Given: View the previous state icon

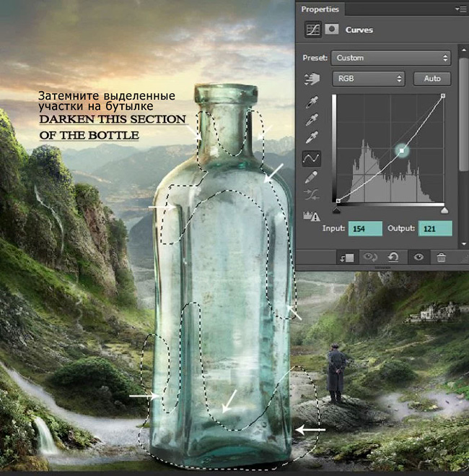Looking at the screenshot, I should tap(370, 257).
